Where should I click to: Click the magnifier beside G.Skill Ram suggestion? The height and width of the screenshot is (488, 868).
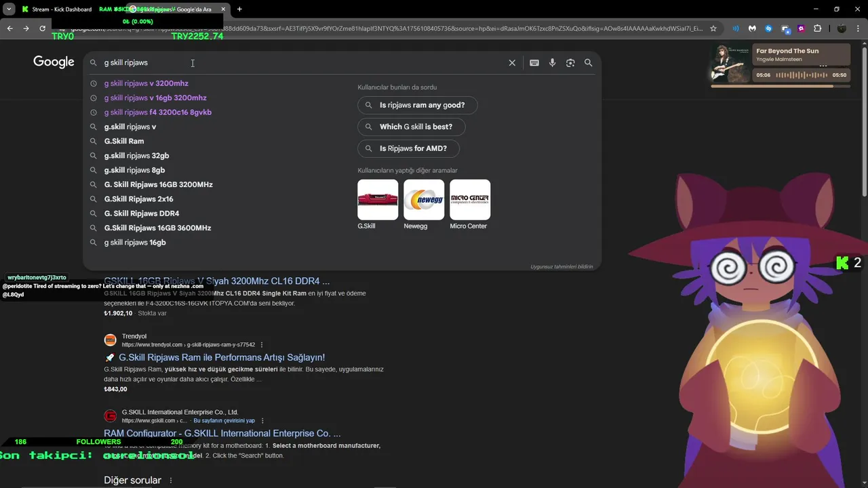[x=94, y=141]
